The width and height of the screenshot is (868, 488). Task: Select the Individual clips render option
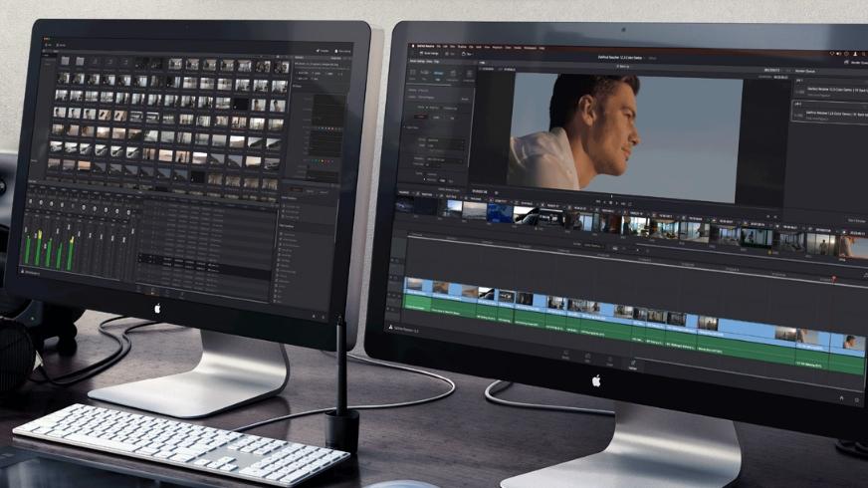449,109
